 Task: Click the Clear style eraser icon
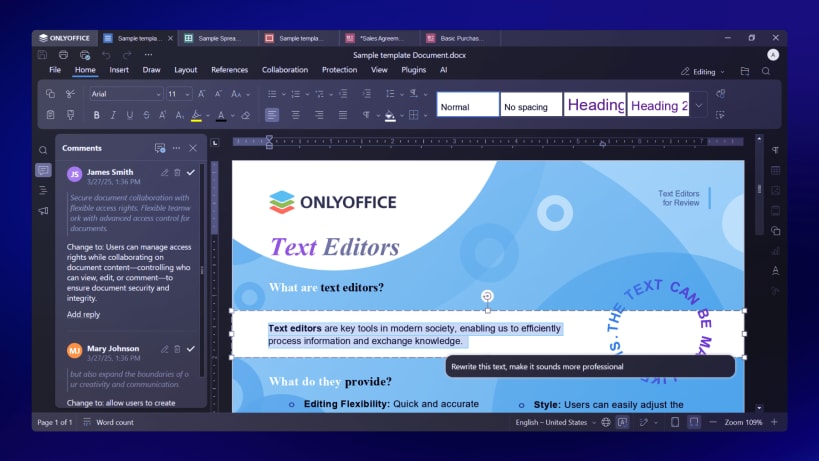click(x=245, y=115)
